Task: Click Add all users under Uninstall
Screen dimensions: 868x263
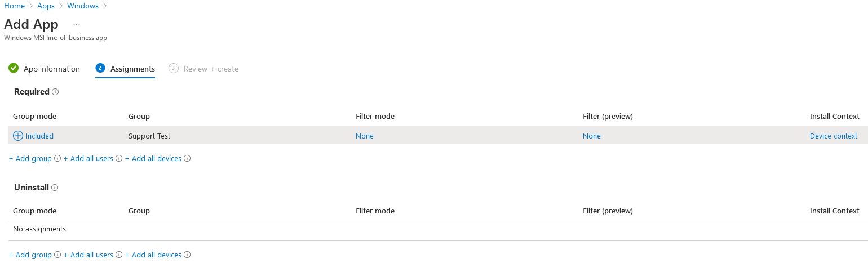Action: pyautogui.click(x=88, y=255)
